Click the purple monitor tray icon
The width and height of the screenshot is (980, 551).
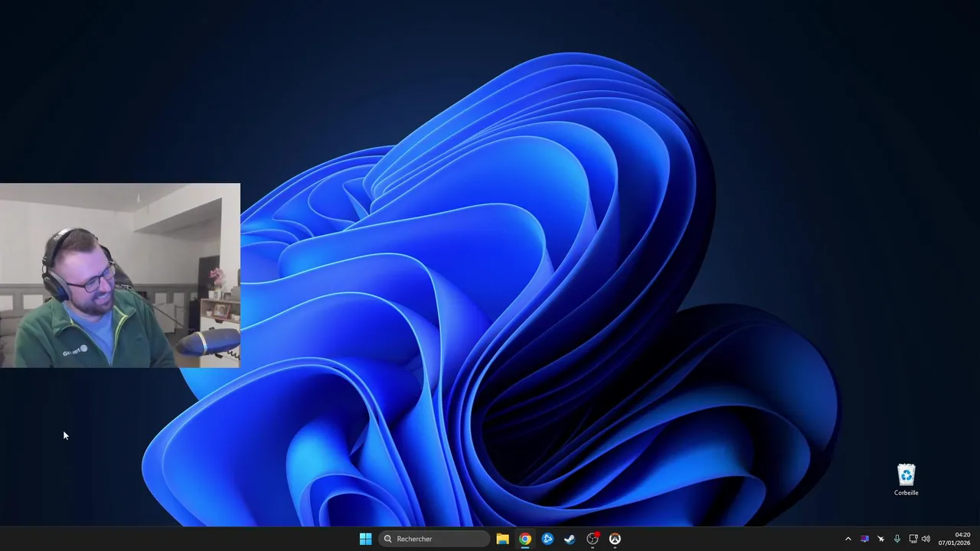pos(864,539)
